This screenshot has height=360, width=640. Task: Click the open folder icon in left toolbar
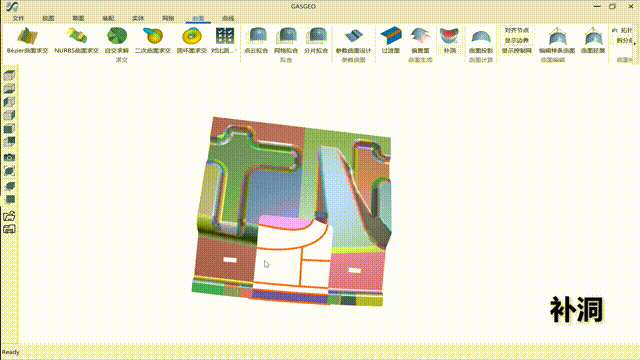pos(9,216)
